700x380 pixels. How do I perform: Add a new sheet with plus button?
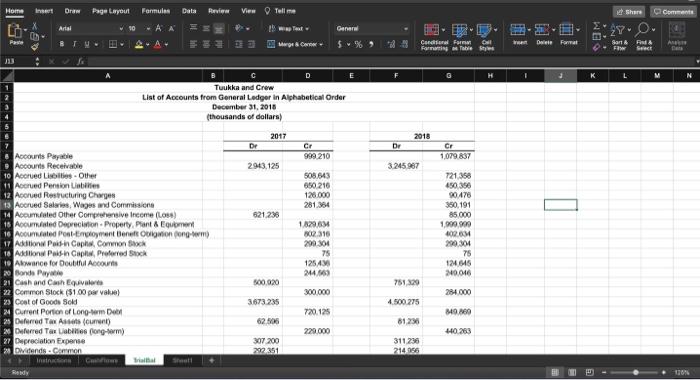click(x=212, y=360)
